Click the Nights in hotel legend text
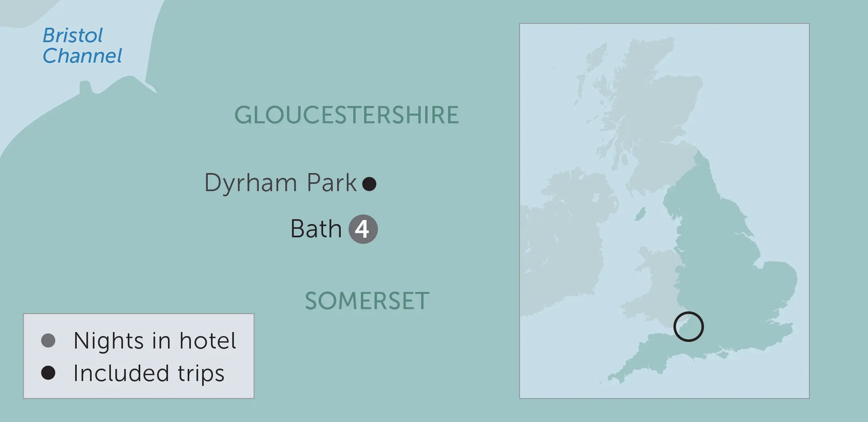The width and height of the screenshot is (868, 422). point(155,341)
